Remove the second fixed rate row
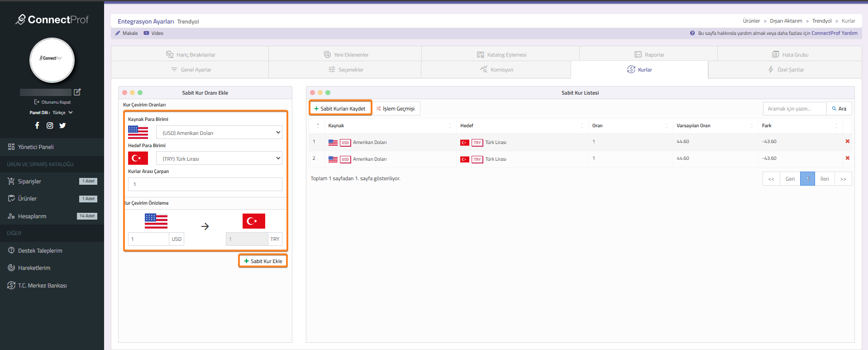Viewport: 868px width, 350px height. coord(847,158)
